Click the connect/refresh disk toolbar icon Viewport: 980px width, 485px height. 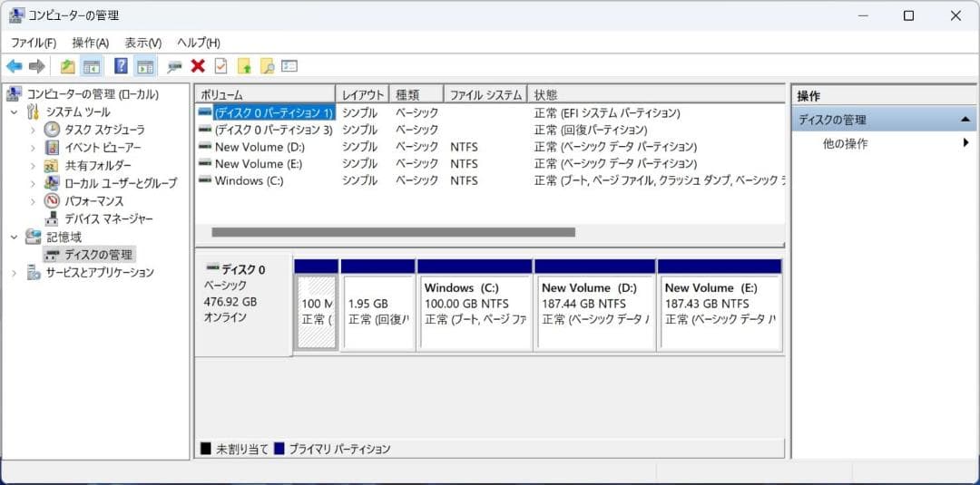tap(174, 66)
